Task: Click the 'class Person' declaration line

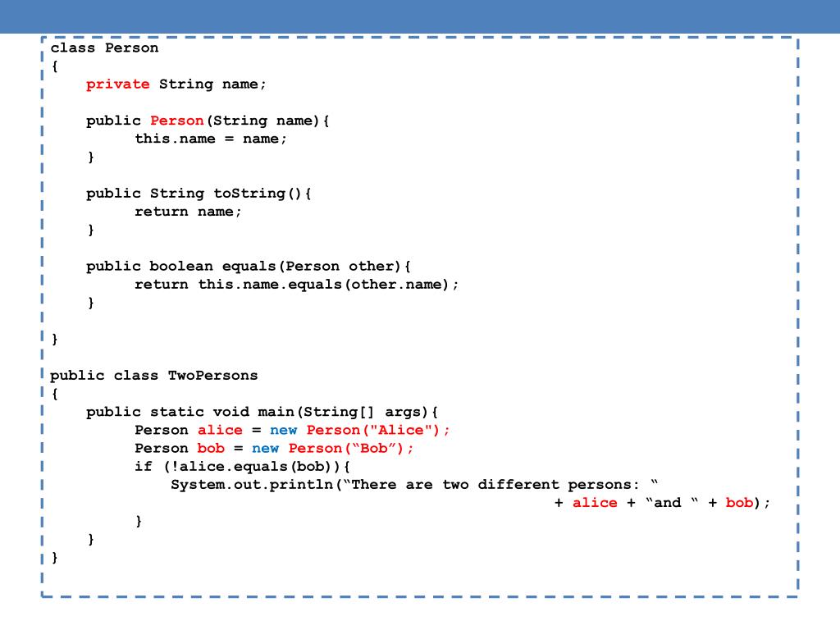Action: [104, 48]
